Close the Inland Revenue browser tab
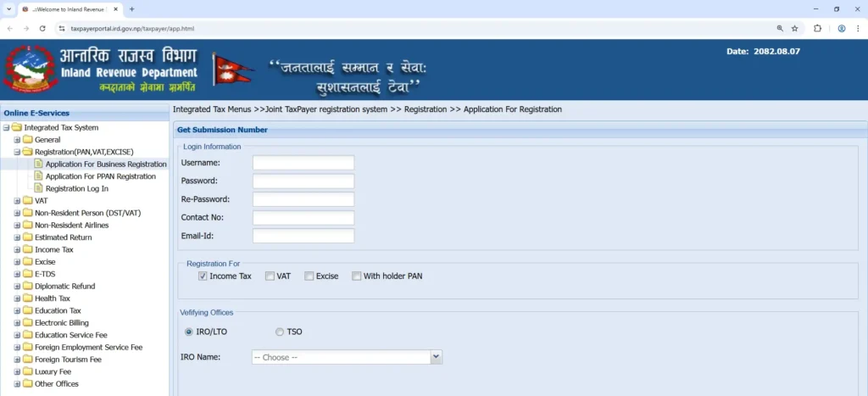This screenshot has height=396, width=868. (x=115, y=9)
